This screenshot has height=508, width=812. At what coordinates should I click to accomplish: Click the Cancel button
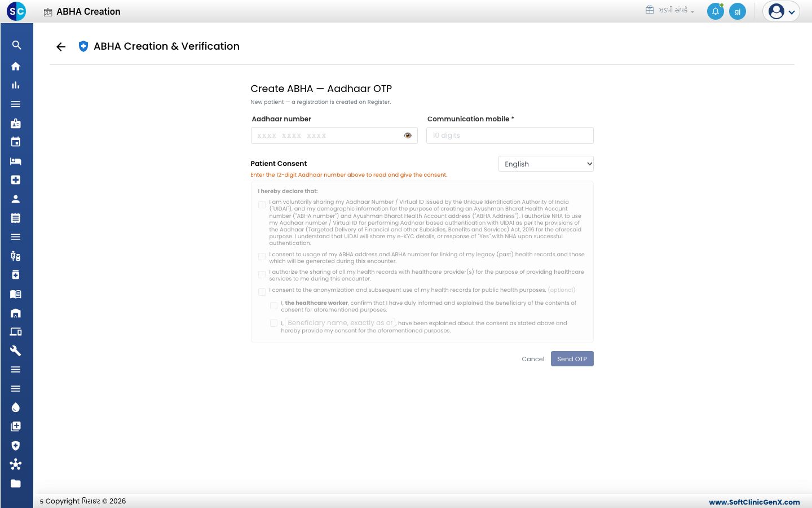[x=533, y=359]
